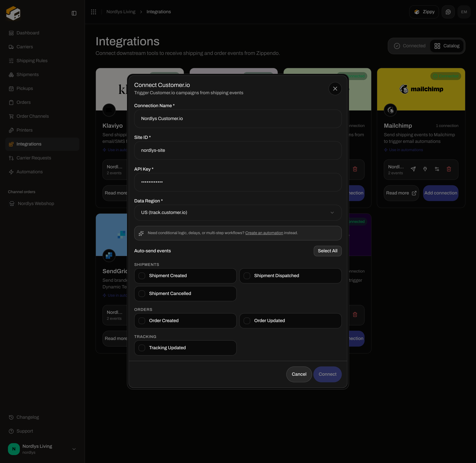Focus the Connection Name field
The image size is (476, 463).
[238, 119]
